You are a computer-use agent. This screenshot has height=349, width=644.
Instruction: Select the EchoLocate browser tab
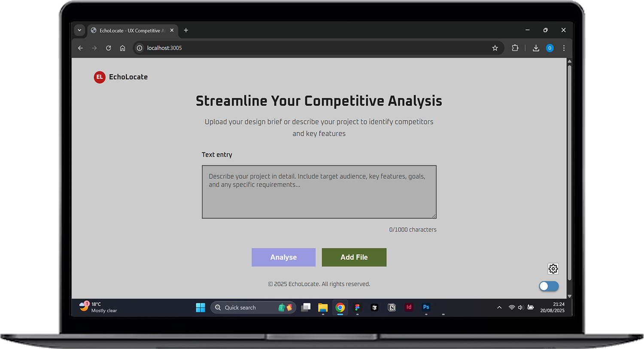tap(129, 31)
